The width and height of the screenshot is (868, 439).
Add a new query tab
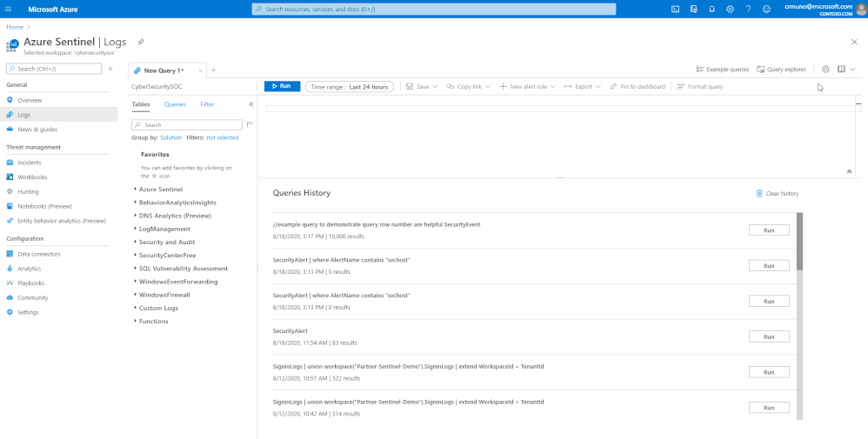coord(214,70)
